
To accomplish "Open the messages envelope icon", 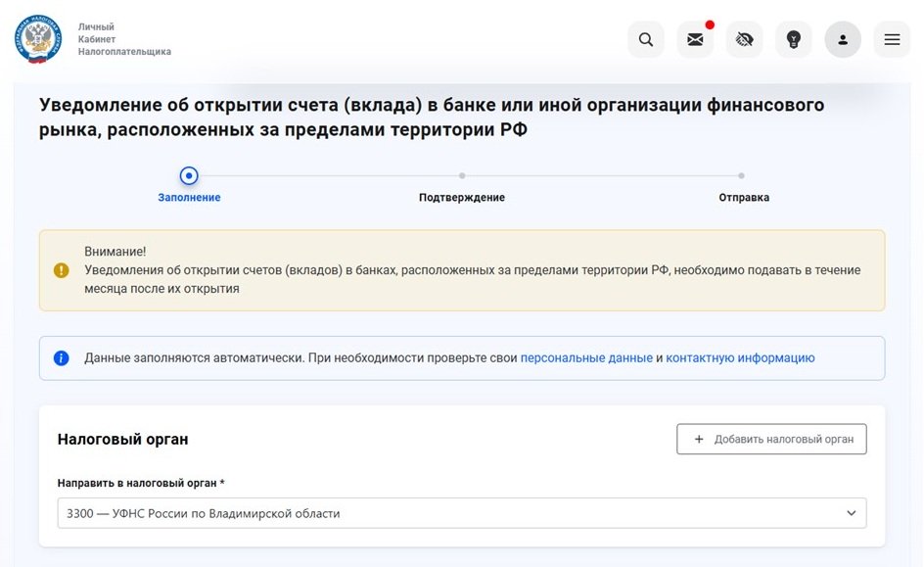I will (x=695, y=39).
